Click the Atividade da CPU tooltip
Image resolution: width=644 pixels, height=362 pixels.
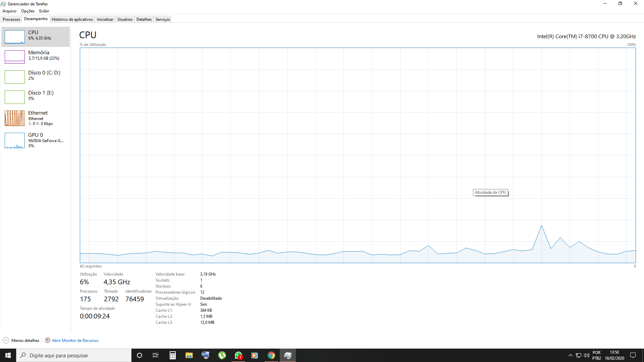490,192
